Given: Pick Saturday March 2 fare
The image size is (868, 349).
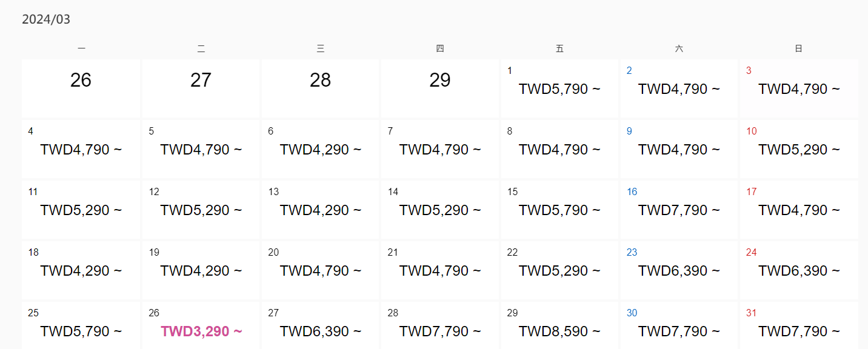Looking at the screenshot, I should pos(679,89).
